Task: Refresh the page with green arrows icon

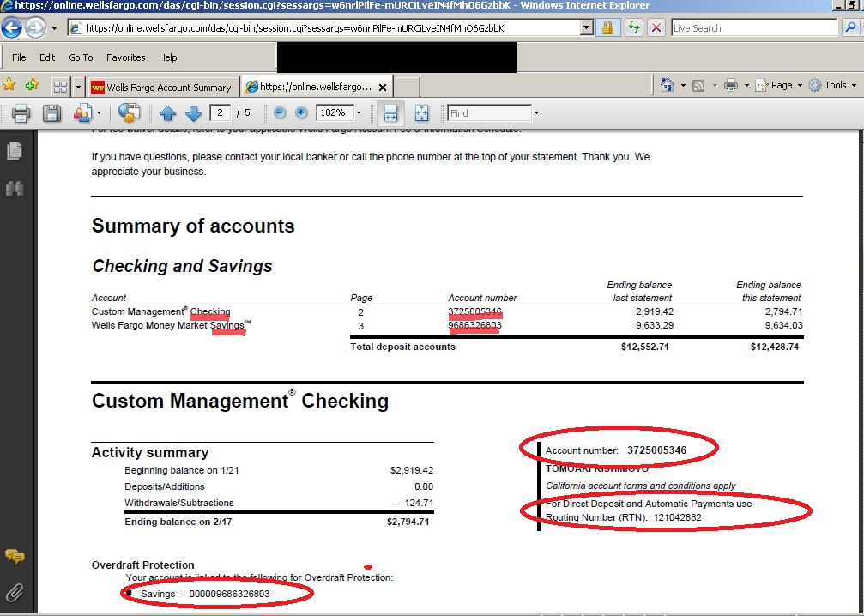Action: click(634, 28)
